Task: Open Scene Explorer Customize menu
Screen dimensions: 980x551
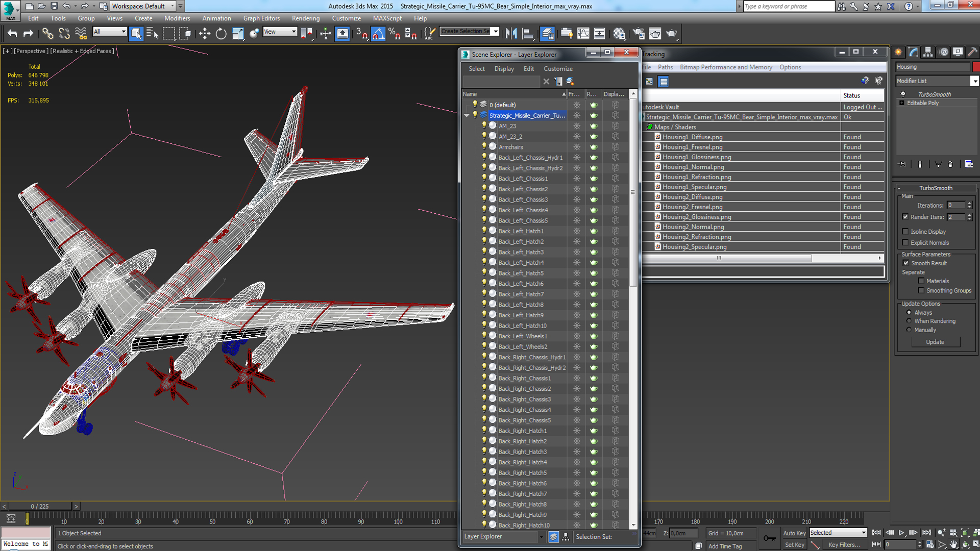Action: tap(558, 69)
